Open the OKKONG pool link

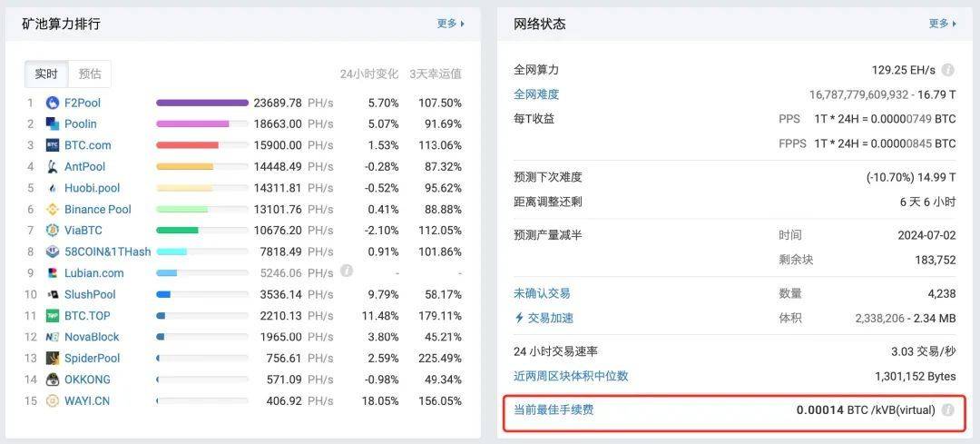coord(87,380)
